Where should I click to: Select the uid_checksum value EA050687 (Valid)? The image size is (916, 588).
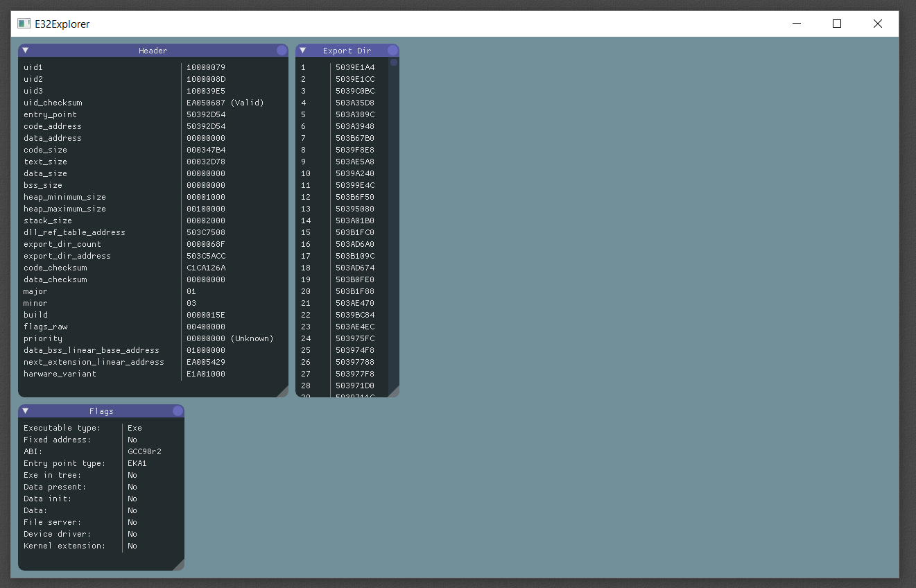[225, 103]
